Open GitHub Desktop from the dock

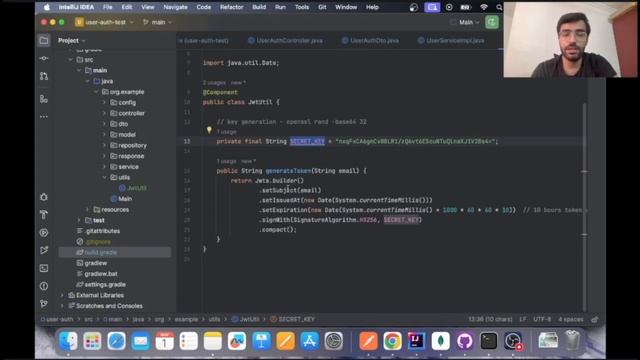(464, 341)
